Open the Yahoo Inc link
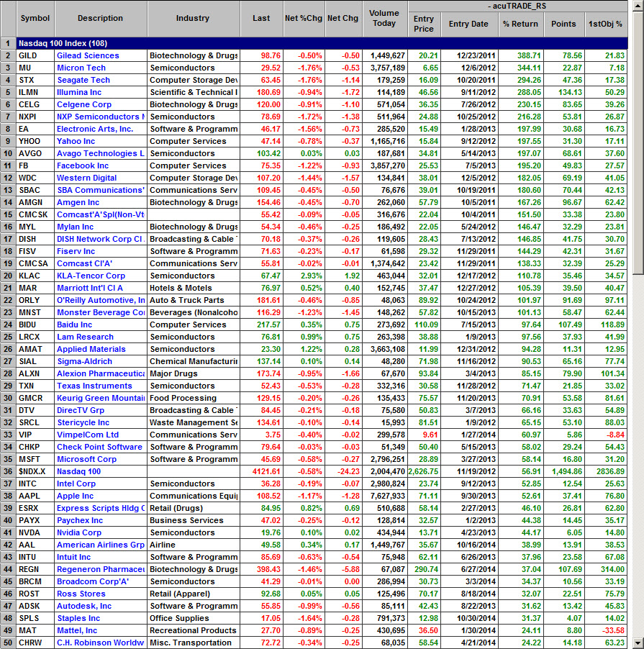This screenshot has width=644, height=649. coord(76,141)
